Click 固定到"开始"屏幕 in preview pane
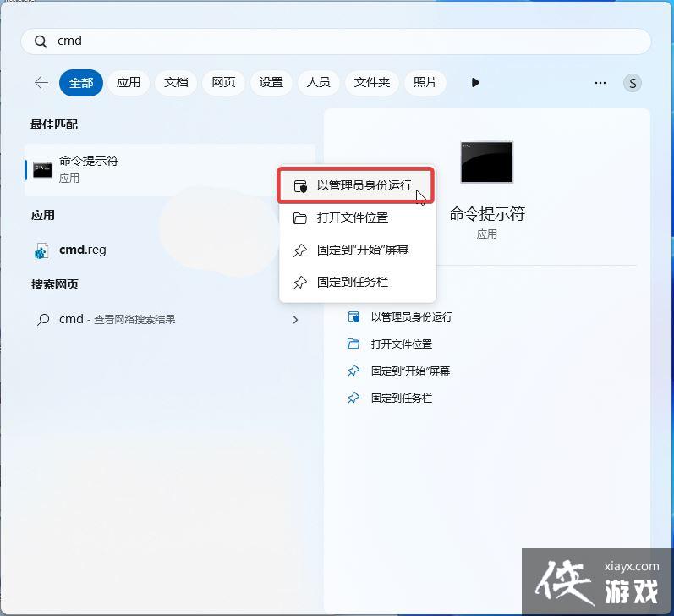Image resolution: width=674 pixels, height=616 pixels. (x=410, y=371)
